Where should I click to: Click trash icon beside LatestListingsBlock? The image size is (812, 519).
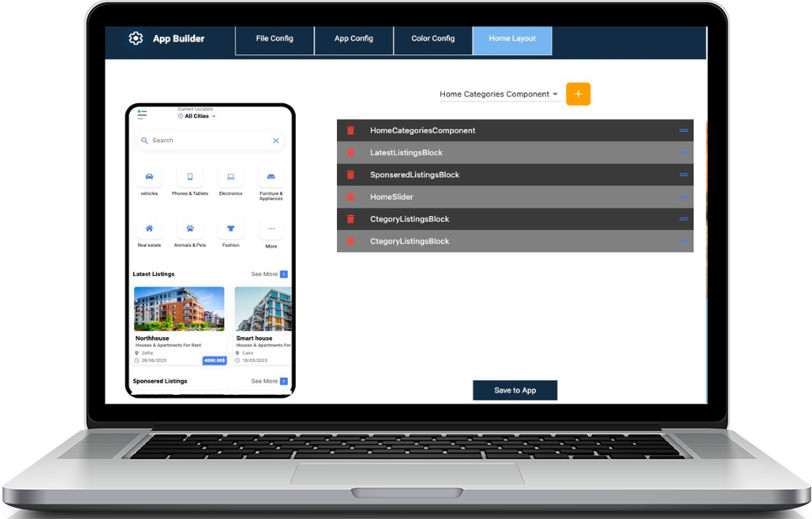351,153
